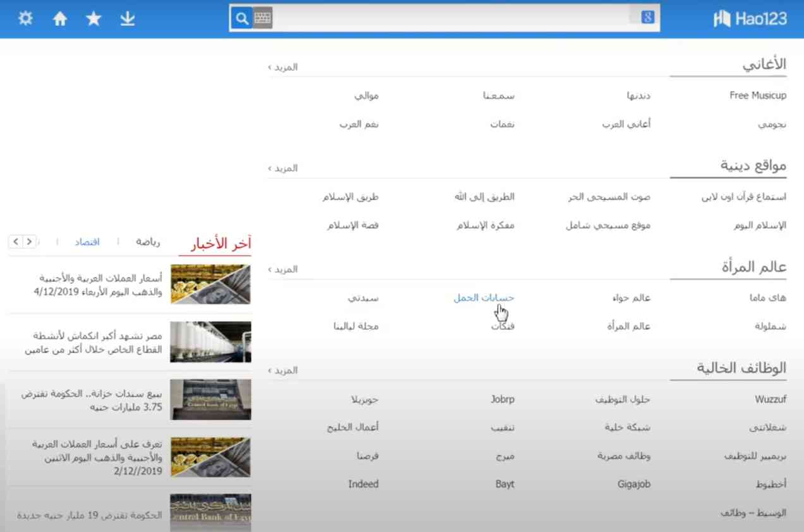This screenshot has height=532, width=804.
Task: Open the وظائف مصرية link
Action: (624, 456)
